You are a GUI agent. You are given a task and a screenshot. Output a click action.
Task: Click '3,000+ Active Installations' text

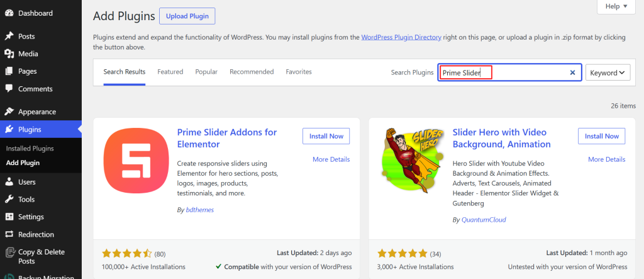(415, 266)
